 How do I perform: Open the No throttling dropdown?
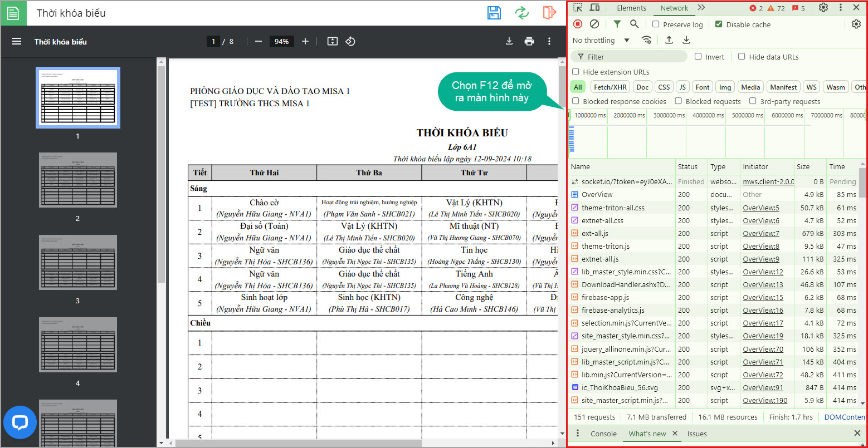point(601,40)
